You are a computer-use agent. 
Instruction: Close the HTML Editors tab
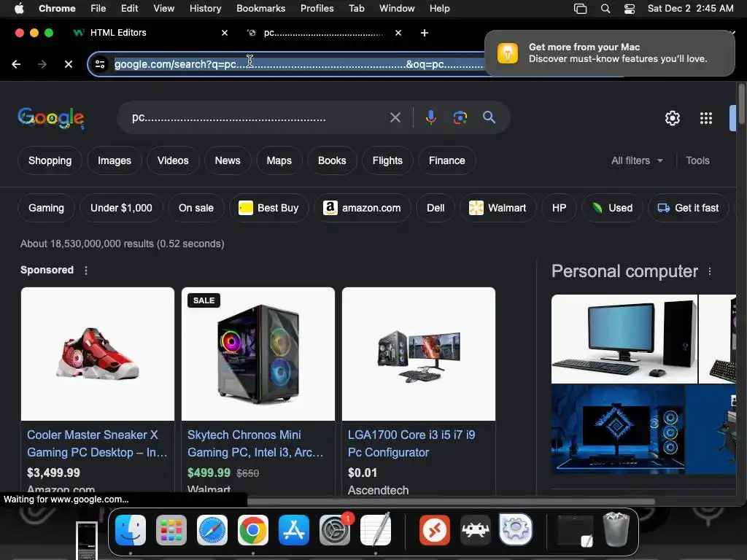click(225, 33)
